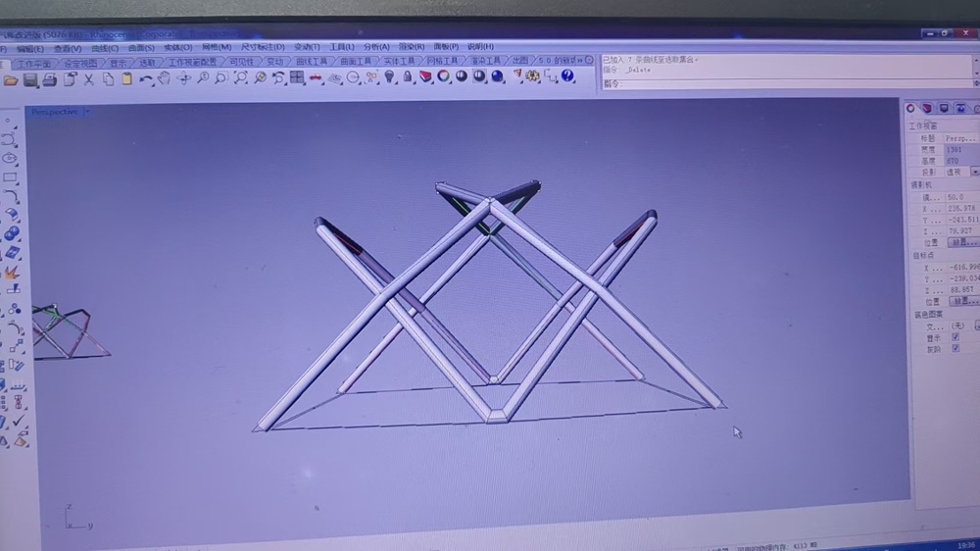This screenshot has width=980, height=551.
Task: Open the 曲面(S) menu
Action: (x=141, y=47)
